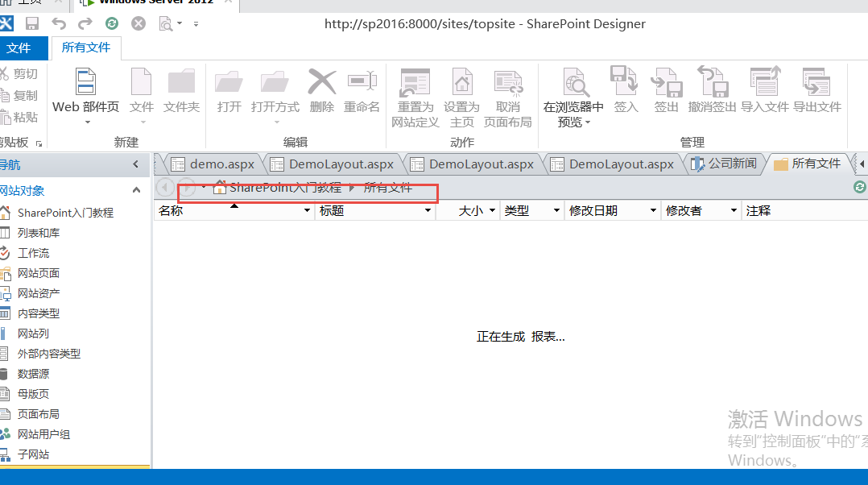Open 母版页 in the navigation pane

(x=33, y=394)
